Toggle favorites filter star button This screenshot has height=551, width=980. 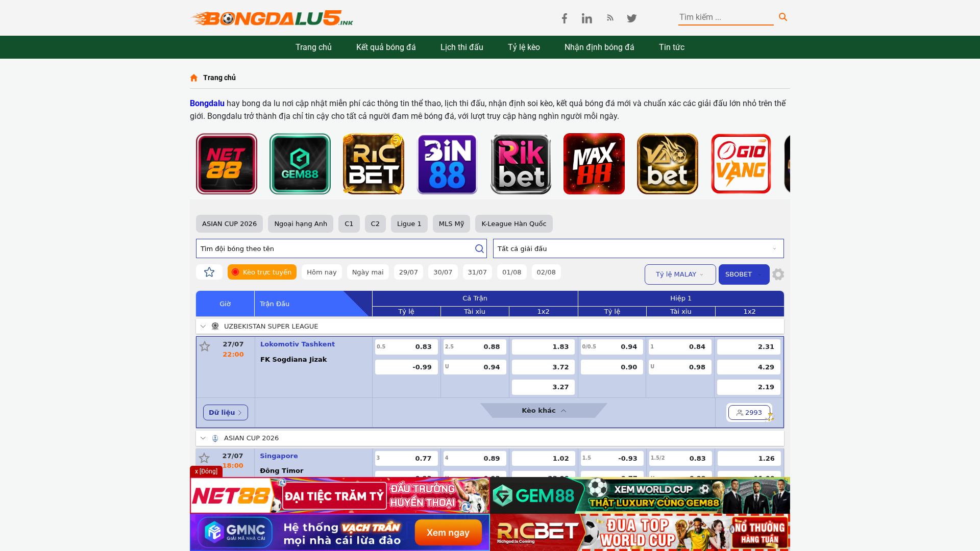click(209, 272)
